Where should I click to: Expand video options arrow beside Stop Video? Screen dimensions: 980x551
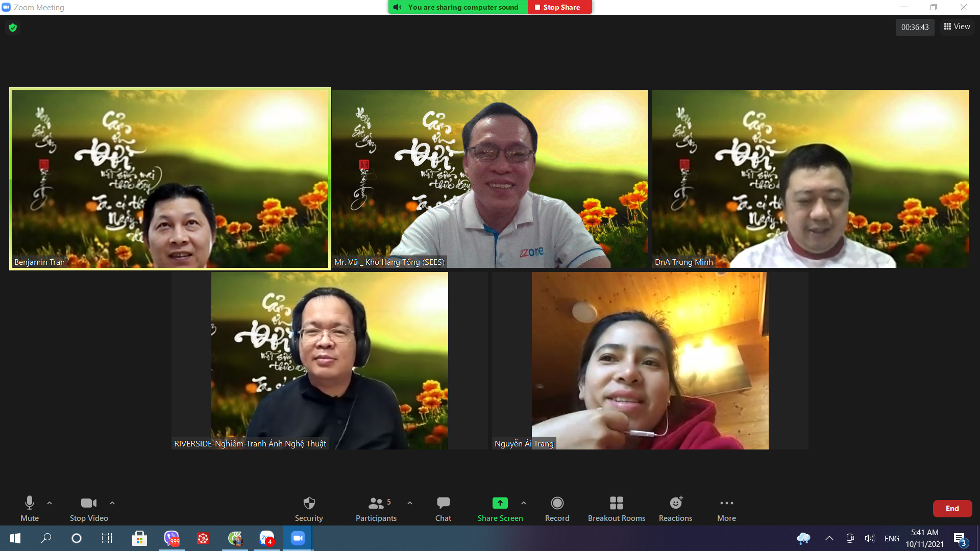point(112,503)
